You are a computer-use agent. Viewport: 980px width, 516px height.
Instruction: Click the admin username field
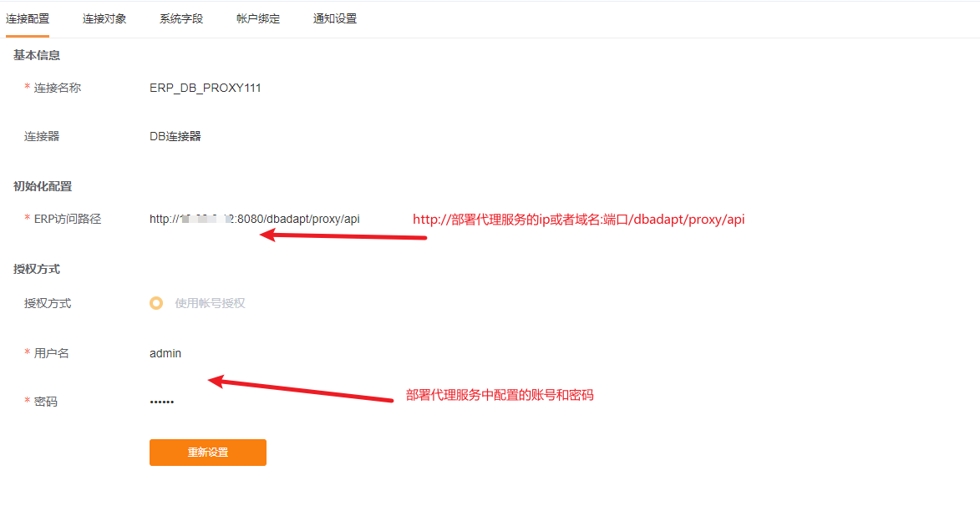[x=165, y=353]
